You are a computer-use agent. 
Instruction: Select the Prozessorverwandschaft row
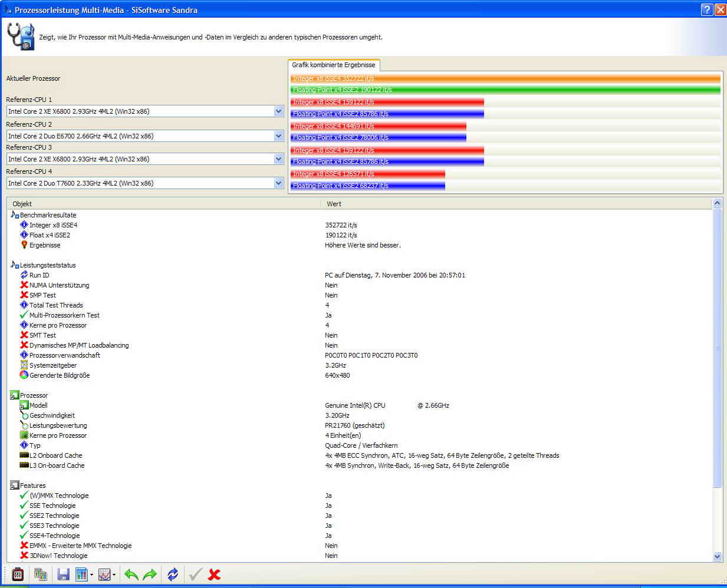[360, 355]
